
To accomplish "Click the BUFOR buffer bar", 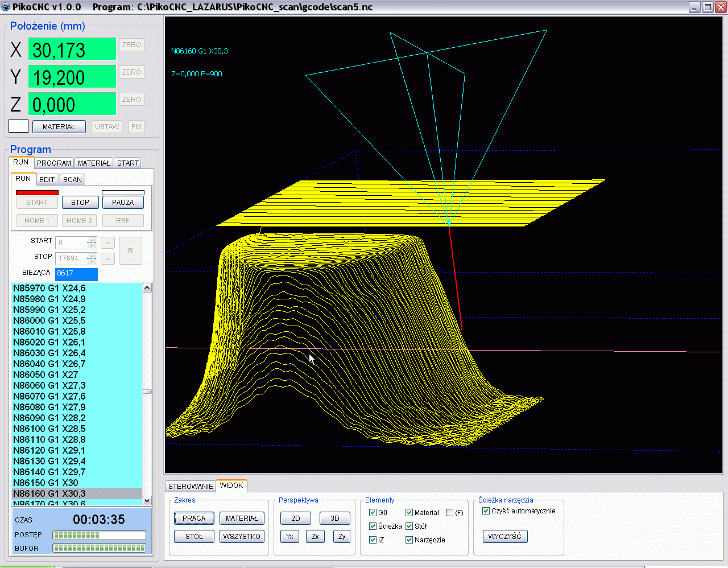I will click(100, 548).
